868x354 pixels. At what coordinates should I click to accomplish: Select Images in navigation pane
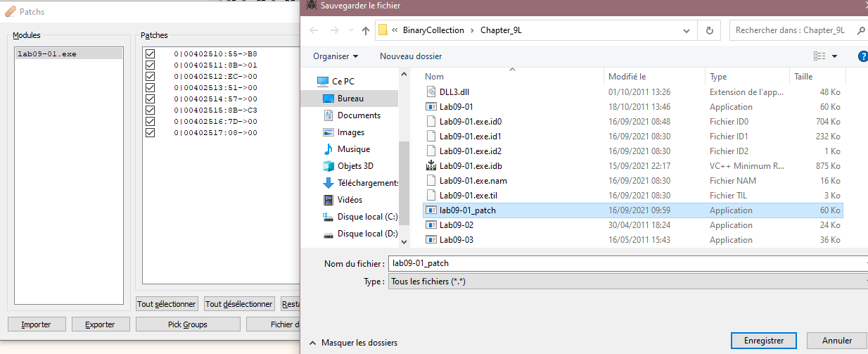pos(351,132)
